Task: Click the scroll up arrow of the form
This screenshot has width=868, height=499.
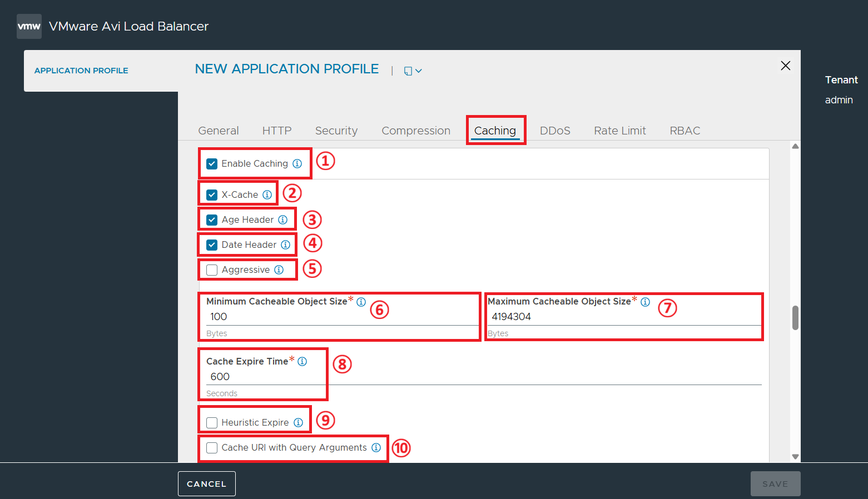Action: [796, 147]
